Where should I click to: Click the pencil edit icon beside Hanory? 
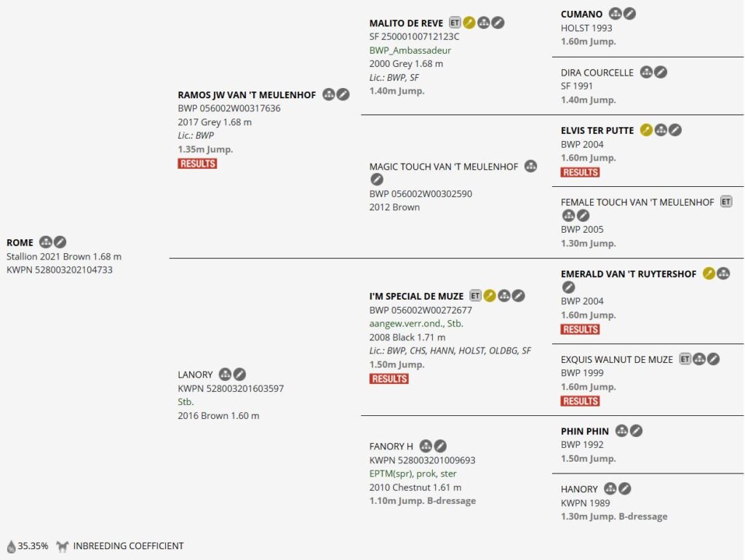pos(625,489)
